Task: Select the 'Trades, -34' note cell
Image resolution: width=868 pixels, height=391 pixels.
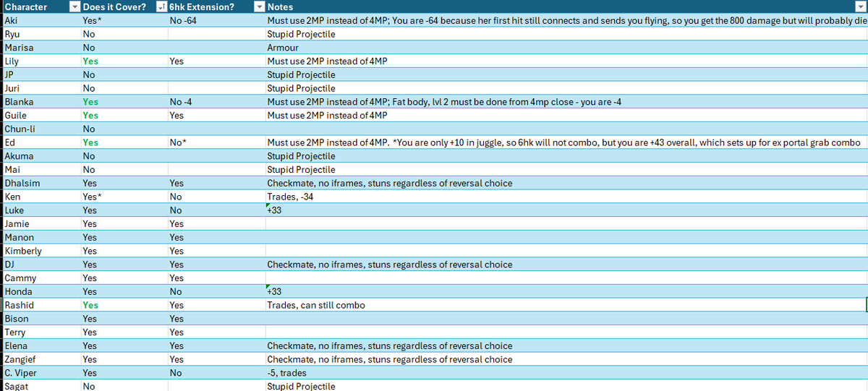Action: pyautogui.click(x=566, y=197)
